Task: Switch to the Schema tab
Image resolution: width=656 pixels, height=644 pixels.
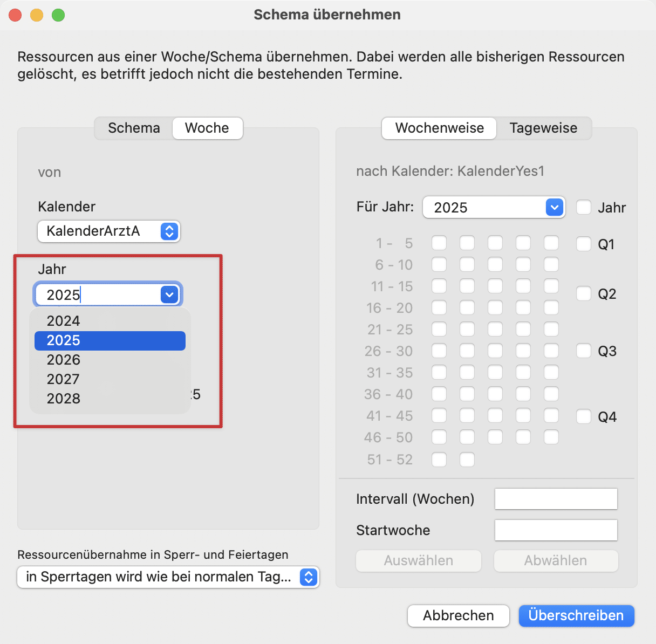Action: click(x=134, y=128)
